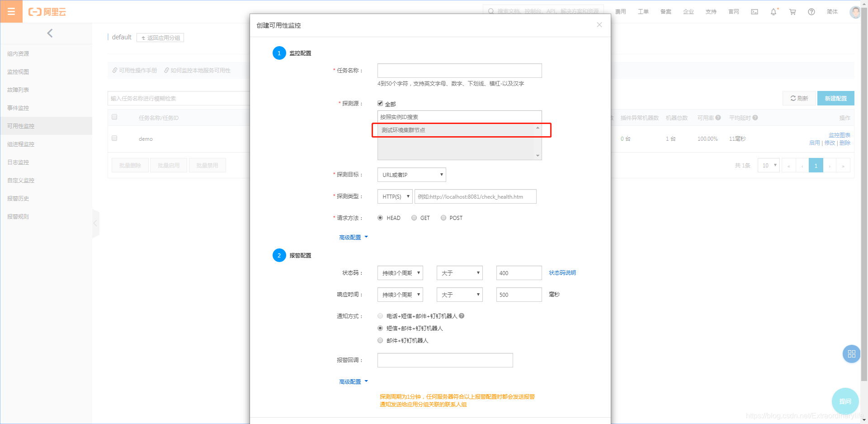Screen dimensions: 868x424
Task: Open the round ask-question chat button
Action: click(845, 401)
